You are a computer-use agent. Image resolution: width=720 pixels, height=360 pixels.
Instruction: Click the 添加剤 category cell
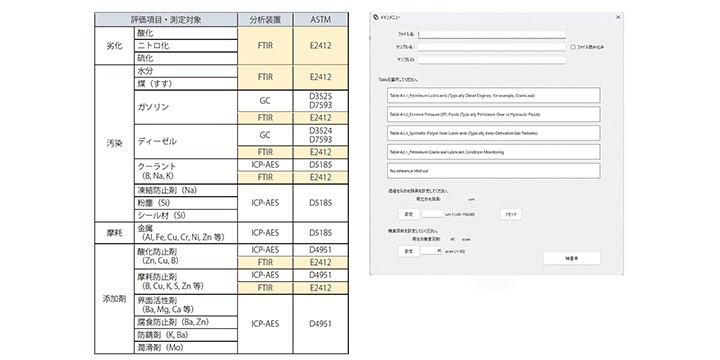pyautogui.click(x=114, y=299)
